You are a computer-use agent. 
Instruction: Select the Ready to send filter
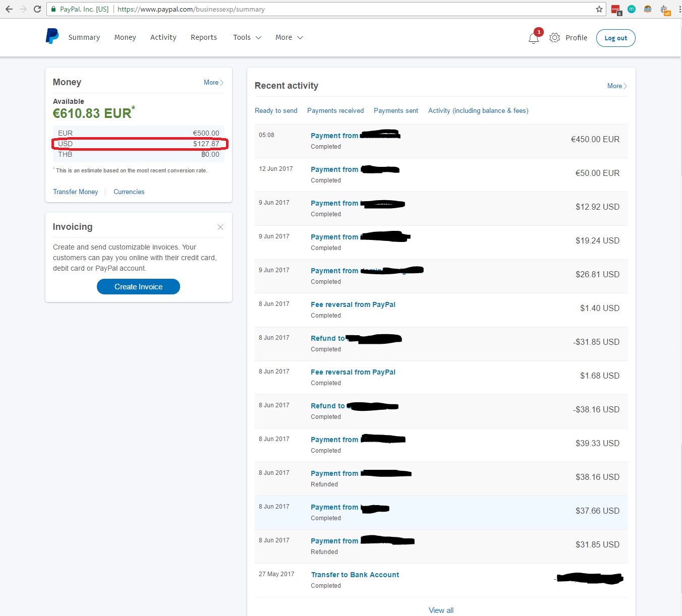click(276, 111)
